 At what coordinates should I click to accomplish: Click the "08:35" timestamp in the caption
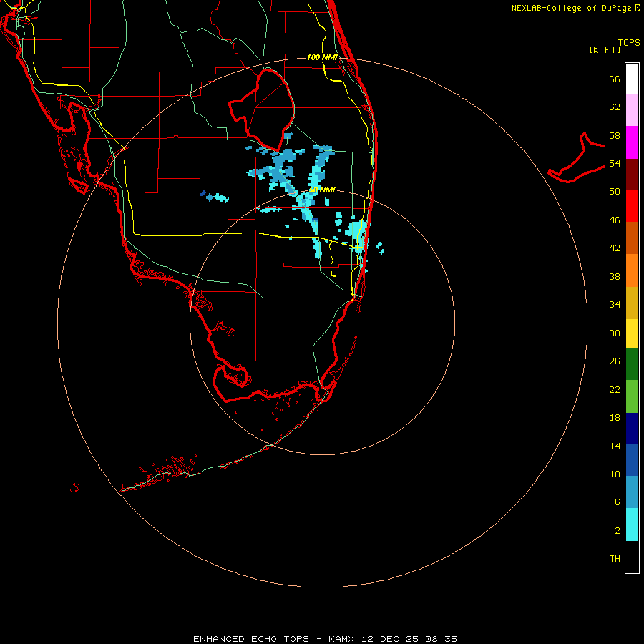point(440,639)
